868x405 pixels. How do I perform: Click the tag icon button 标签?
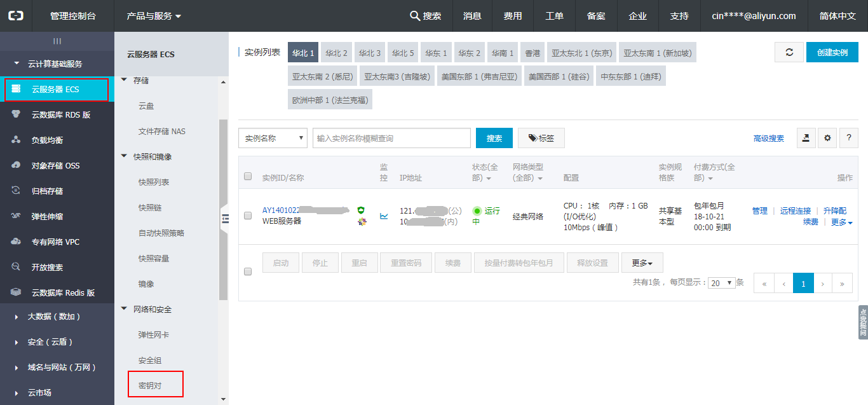(x=541, y=138)
